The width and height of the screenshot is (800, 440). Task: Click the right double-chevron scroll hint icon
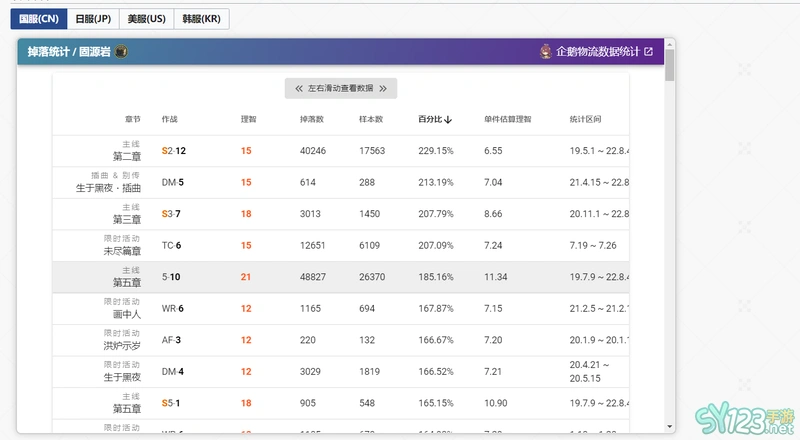pyautogui.click(x=384, y=89)
